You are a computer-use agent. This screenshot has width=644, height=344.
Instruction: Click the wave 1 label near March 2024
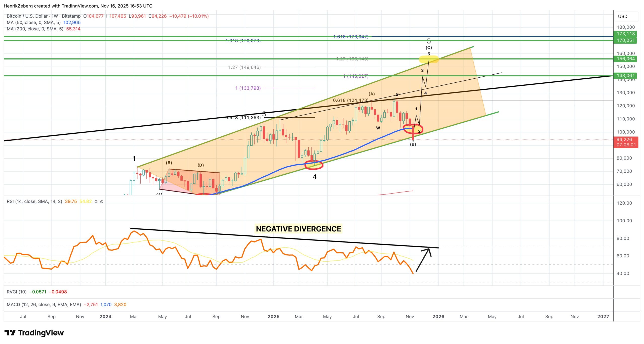[134, 159]
